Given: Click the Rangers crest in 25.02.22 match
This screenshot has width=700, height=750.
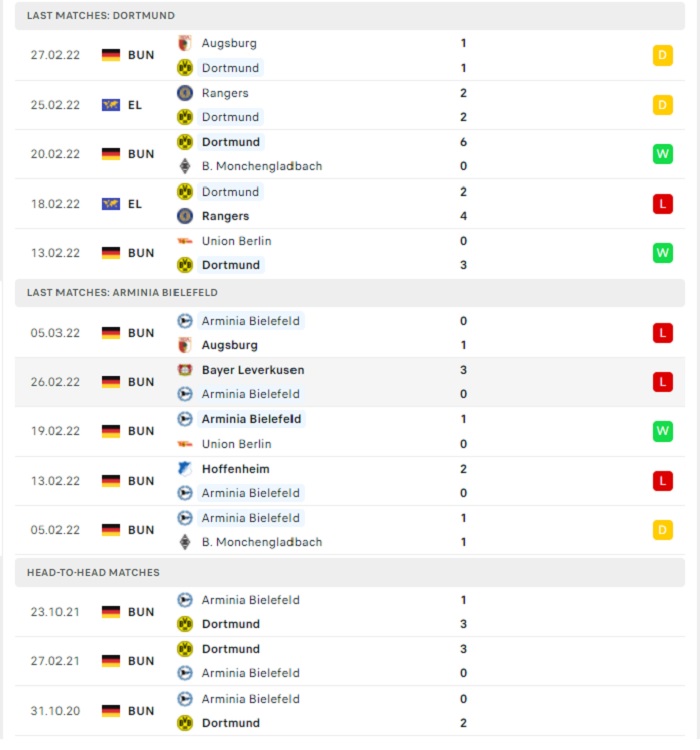Looking at the screenshot, I should tap(185, 93).
